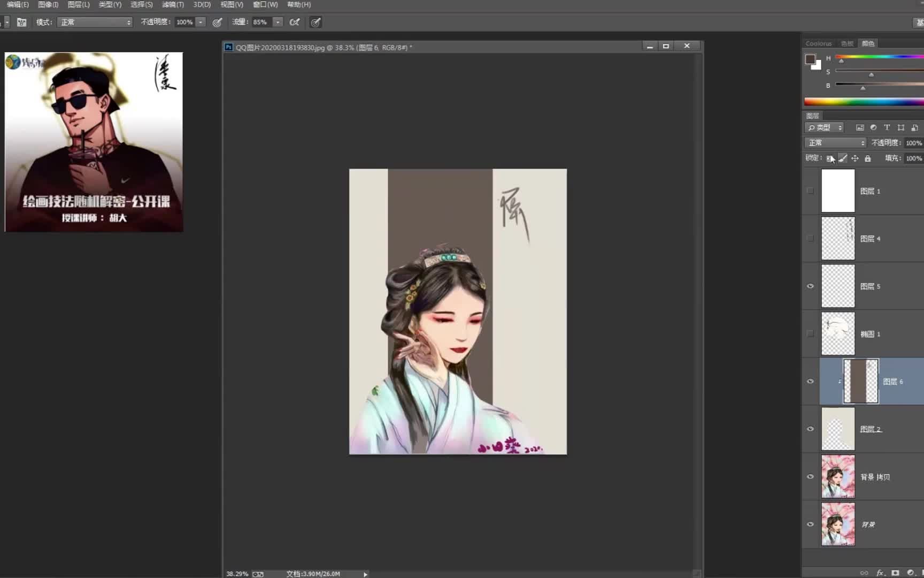Click layer 不透明度 100% field

(x=913, y=143)
